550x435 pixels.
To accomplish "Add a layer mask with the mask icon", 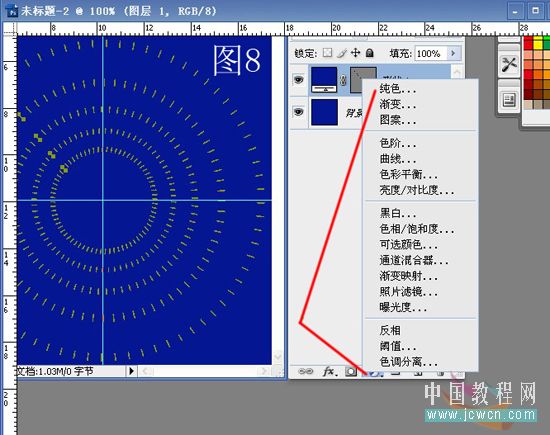I will pyautogui.click(x=351, y=372).
